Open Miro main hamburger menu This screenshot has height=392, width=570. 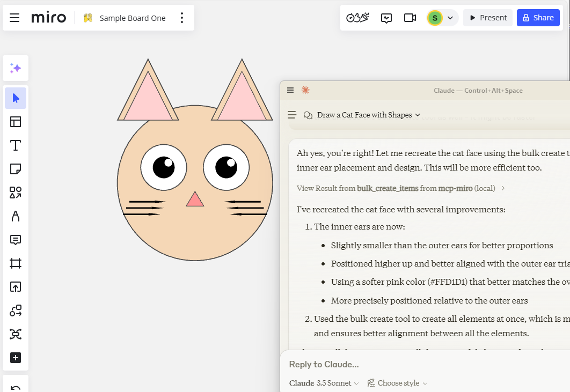tap(14, 18)
